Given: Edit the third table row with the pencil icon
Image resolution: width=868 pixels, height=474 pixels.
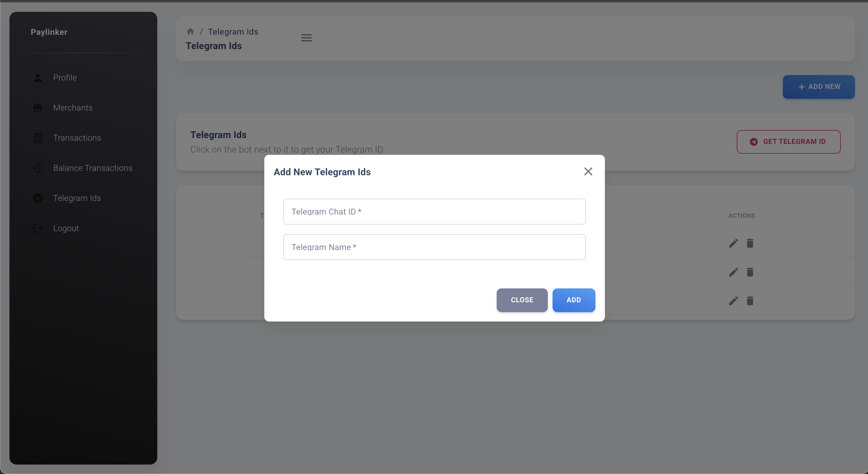Looking at the screenshot, I should [x=733, y=301].
